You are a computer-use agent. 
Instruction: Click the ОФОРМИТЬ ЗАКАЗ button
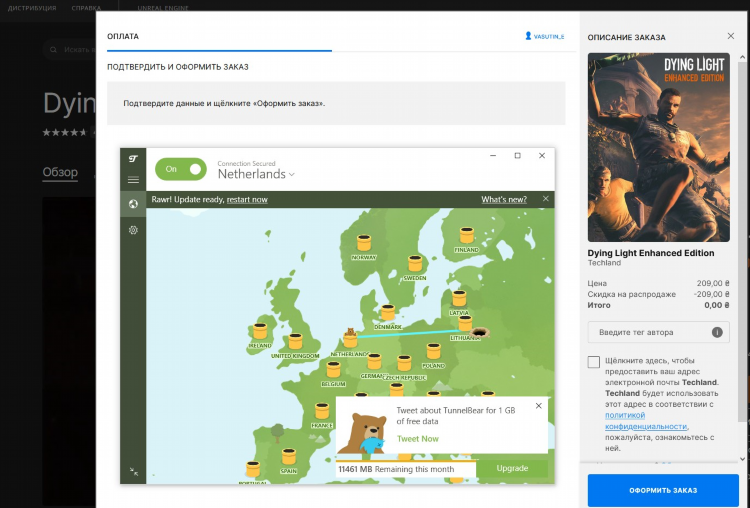coord(663,490)
